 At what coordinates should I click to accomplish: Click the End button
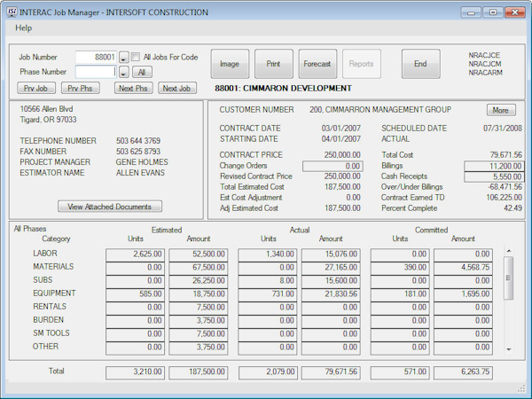(420, 64)
